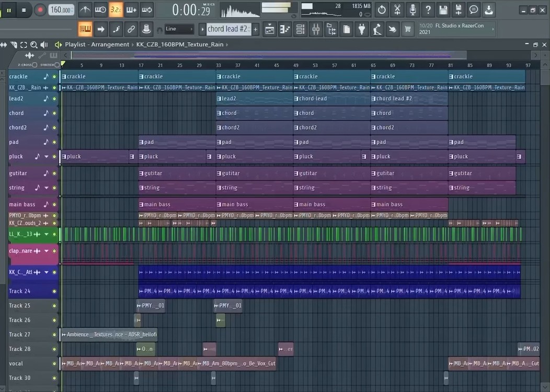Enable the Z-CROSS checkbox
Image resolution: width=550 pixels, height=392 pixels.
click(35, 65)
